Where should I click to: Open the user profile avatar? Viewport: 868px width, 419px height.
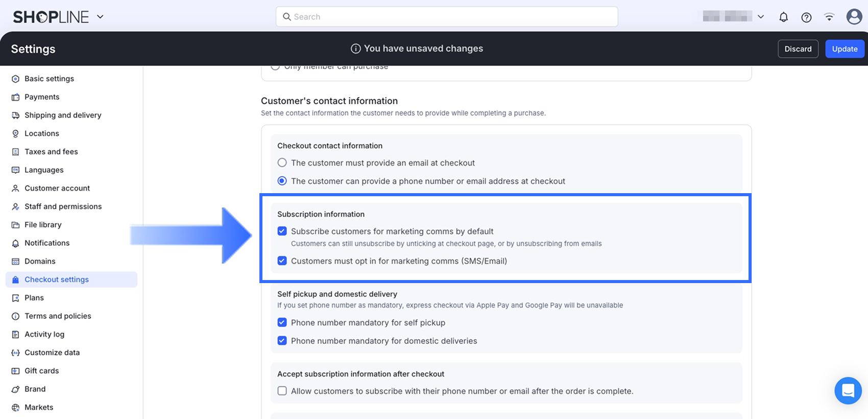[x=854, y=17]
